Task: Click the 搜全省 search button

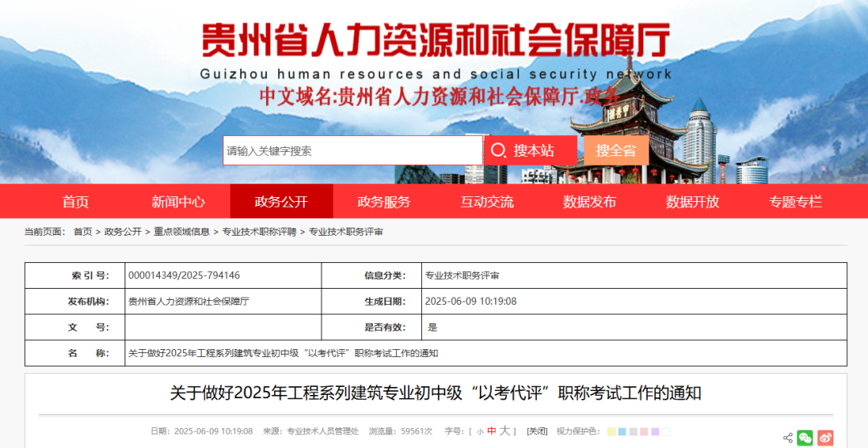Action: [616, 150]
